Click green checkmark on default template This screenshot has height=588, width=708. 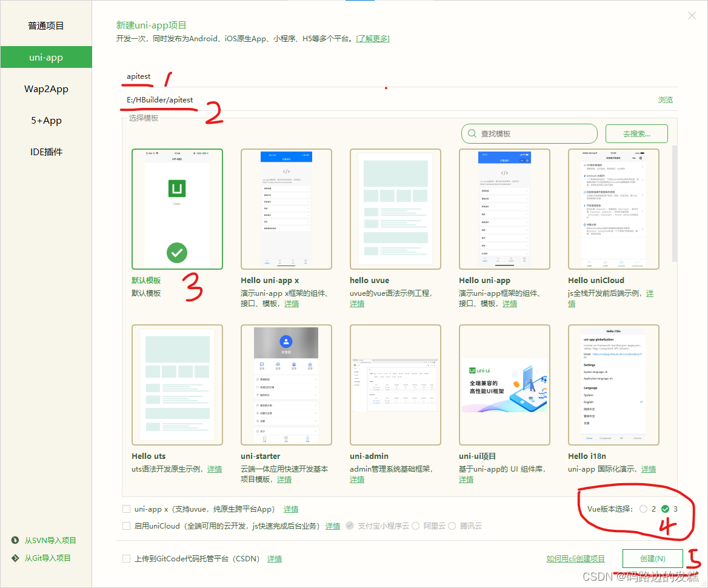click(177, 253)
